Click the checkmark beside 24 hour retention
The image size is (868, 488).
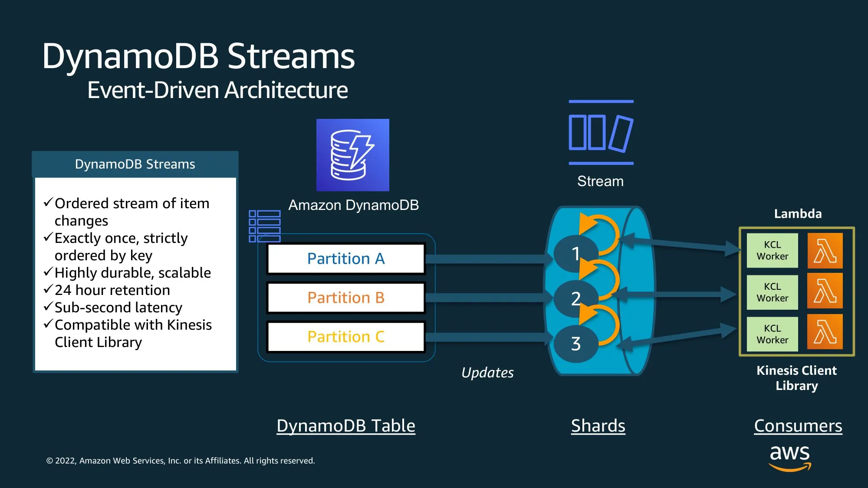(48, 289)
